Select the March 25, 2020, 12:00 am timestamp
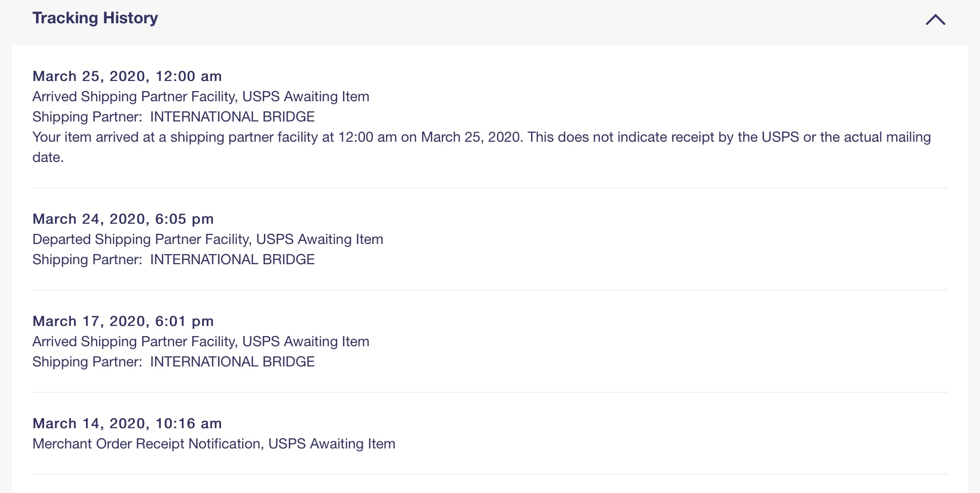 [127, 76]
